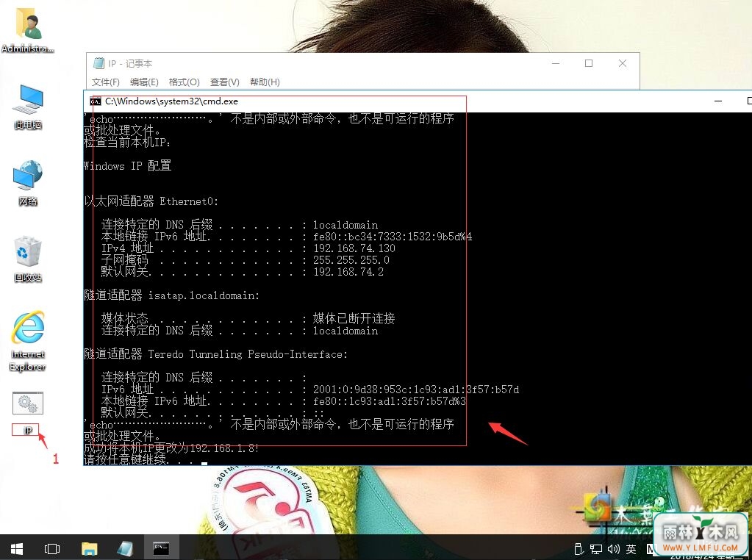Click the link-local address fe80::bc34:7333
This screenshot has width=752, height=560.
393,237
